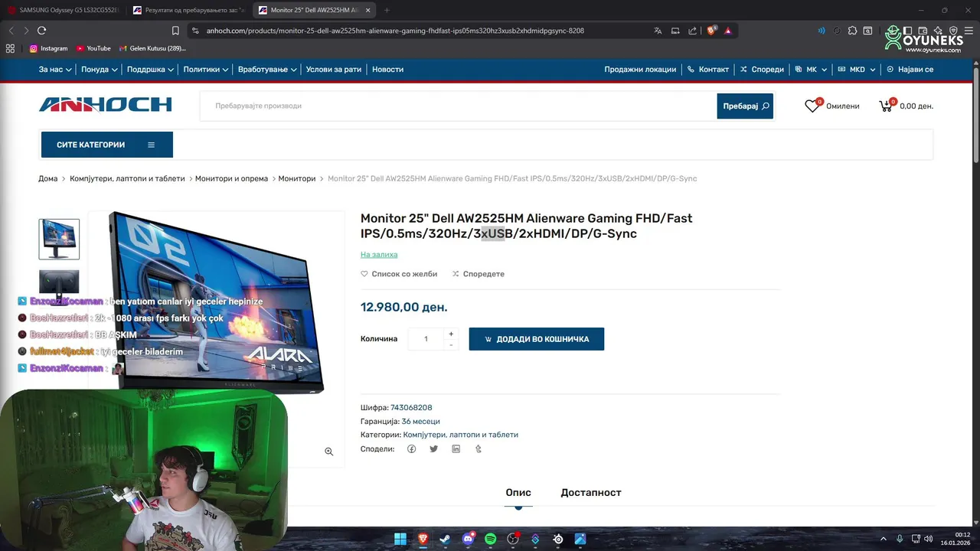Viewport: 980px width, 551px height.
Task: Reload the page with the refresh icon
Action: tap(41, 31)
